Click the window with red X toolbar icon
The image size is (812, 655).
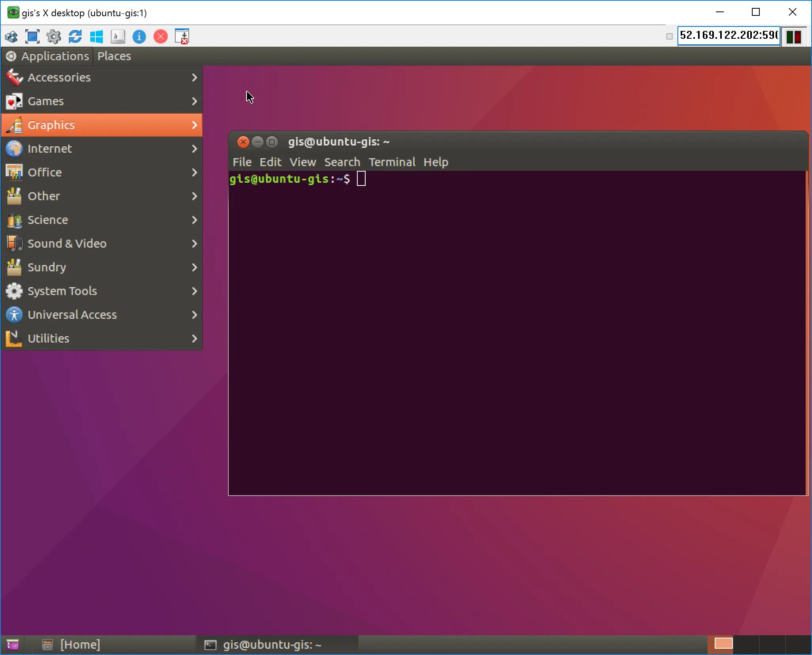coord(182,37)
